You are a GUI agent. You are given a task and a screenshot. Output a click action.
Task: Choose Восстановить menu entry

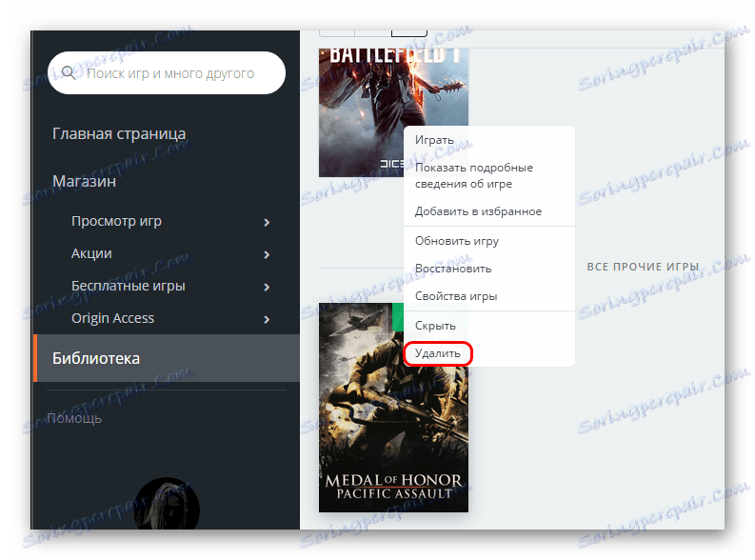click(453, 269)
